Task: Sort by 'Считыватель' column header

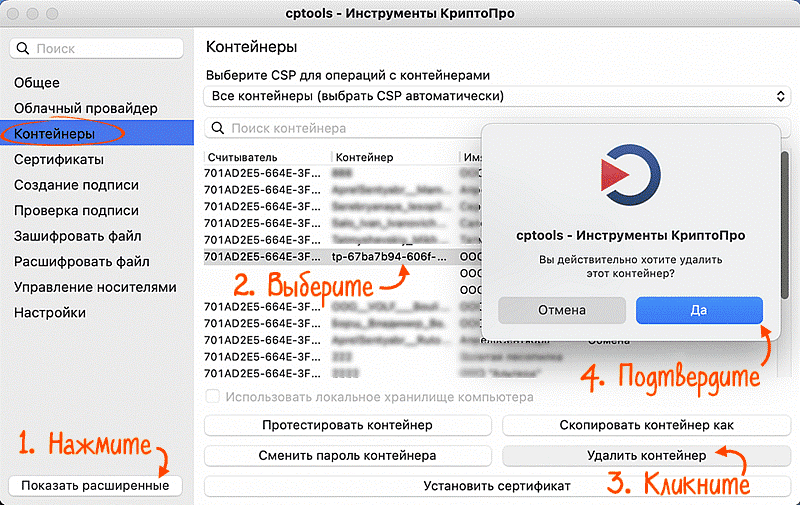Action: [241, 158]
